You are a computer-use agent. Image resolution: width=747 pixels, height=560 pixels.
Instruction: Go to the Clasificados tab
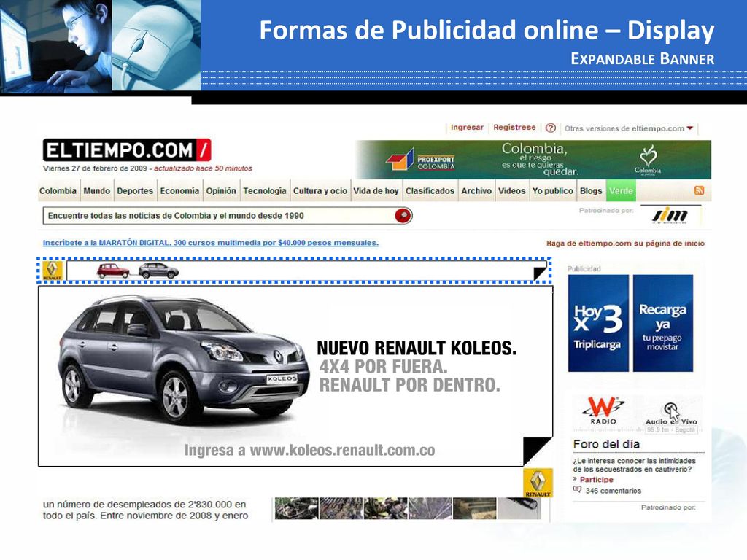[430, 191]
